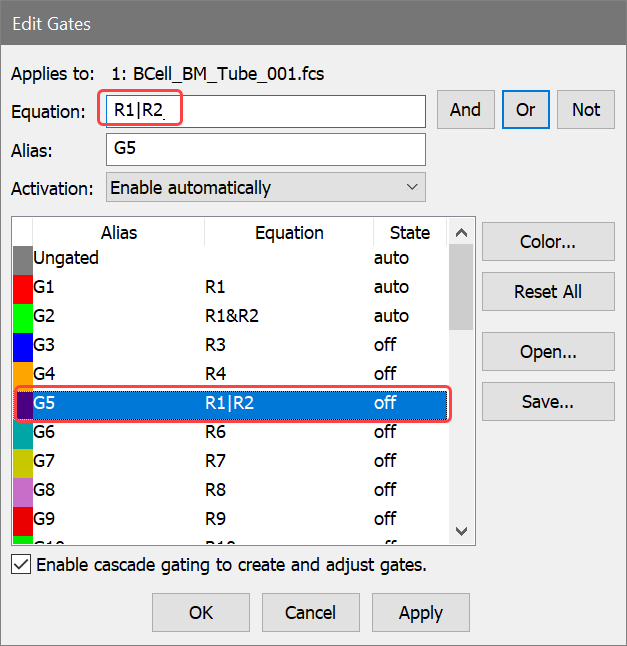Click into the Equation input field
Image resolution: width=627 pixels, height=646 pixels.
(x=265, y=111)
